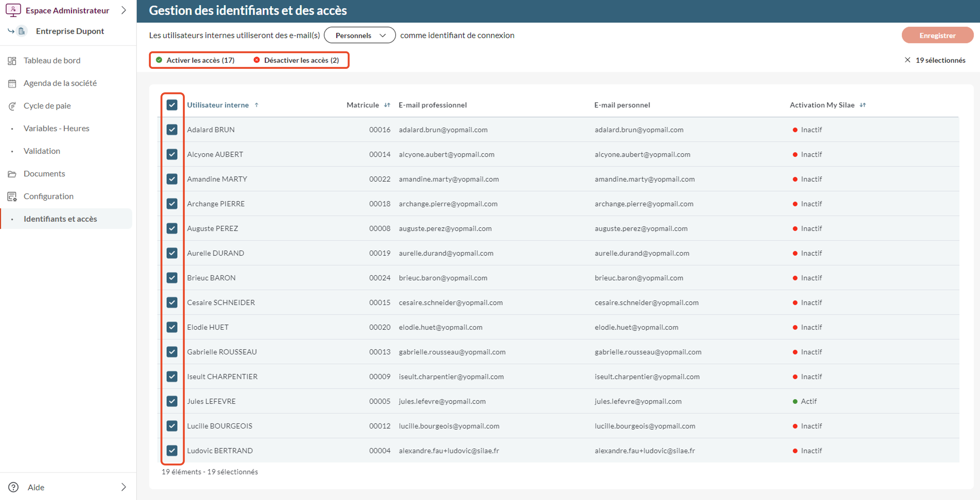The height and width of the screenshot is (500, 980).
Task: Uncheck the checkbox for Ludovic BERTRAND
Action: tap(172, 451)
